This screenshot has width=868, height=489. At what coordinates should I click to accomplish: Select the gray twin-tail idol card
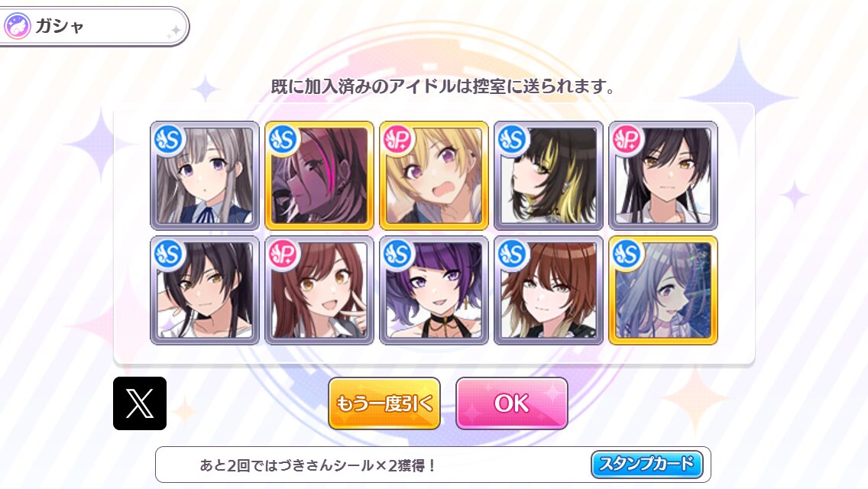pos(205,176)
